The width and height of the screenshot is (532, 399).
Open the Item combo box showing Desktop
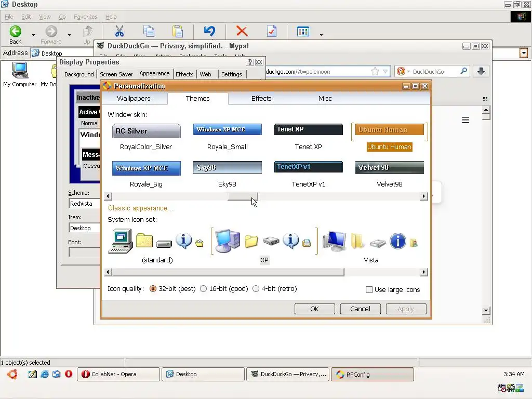[x=84, y=228]
